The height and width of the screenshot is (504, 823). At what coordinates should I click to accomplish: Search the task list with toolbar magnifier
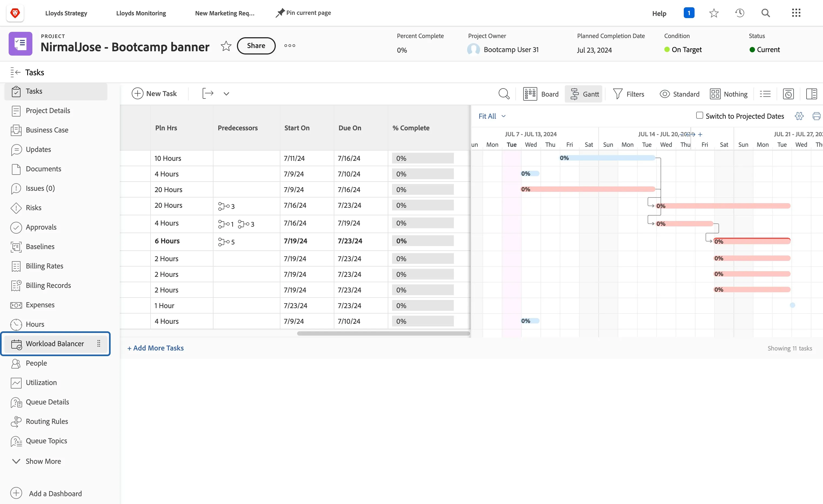click(504, 94)
